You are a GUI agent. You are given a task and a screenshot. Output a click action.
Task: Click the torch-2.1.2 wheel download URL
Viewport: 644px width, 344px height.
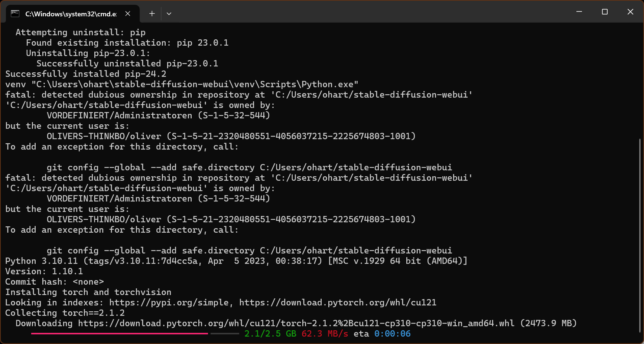pyautogui.click(x=296, y=323)
